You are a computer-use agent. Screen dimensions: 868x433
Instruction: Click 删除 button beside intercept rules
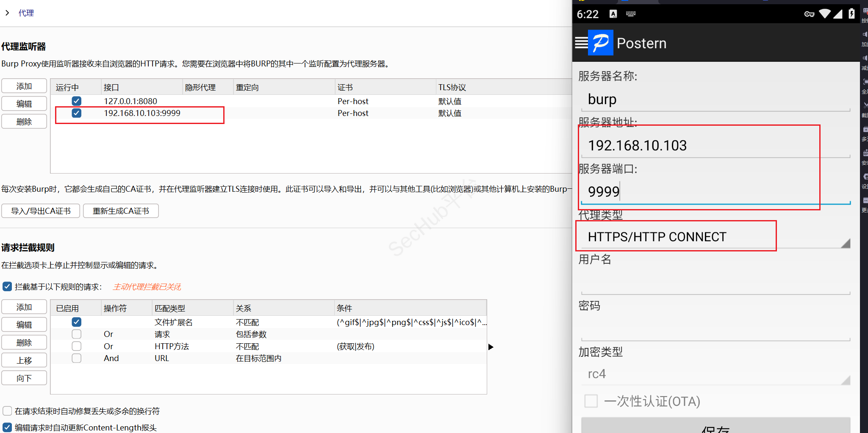coord(24,342)
